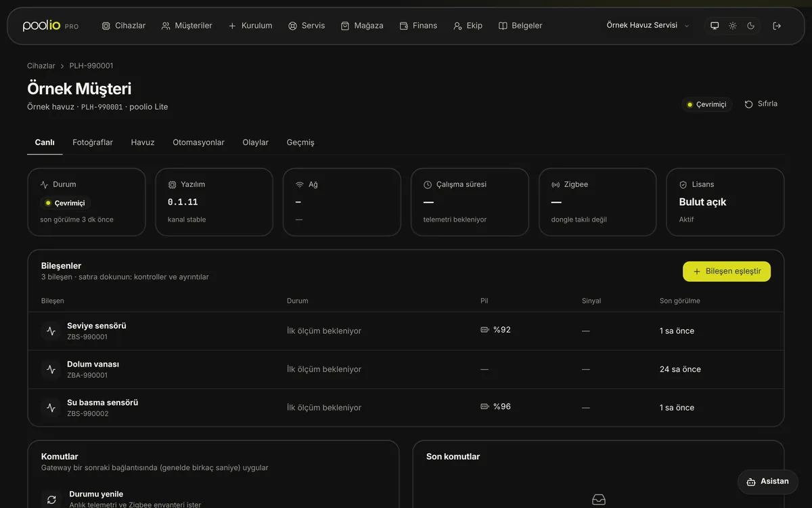This screenshot has width=812, height=508.
Task: Click the chip icon in the Yazılım card
Action: pyautogui.click(x=172, y=184)
